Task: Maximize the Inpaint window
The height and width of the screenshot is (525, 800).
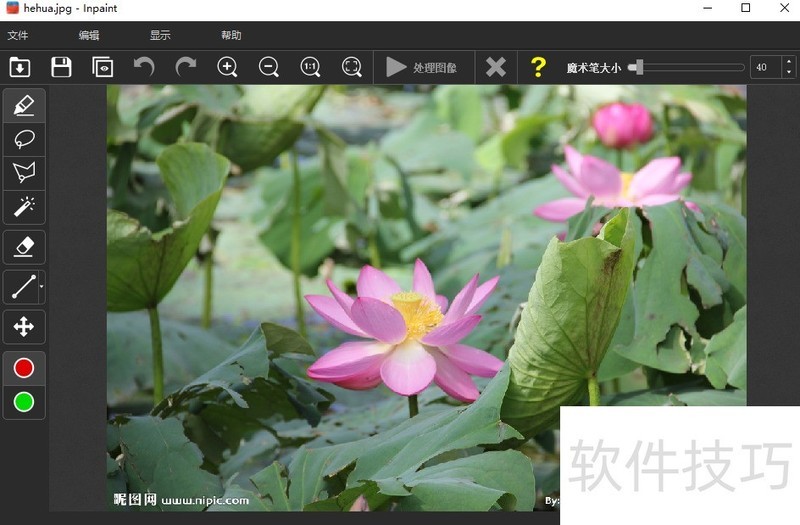Action: click(745, 8)
